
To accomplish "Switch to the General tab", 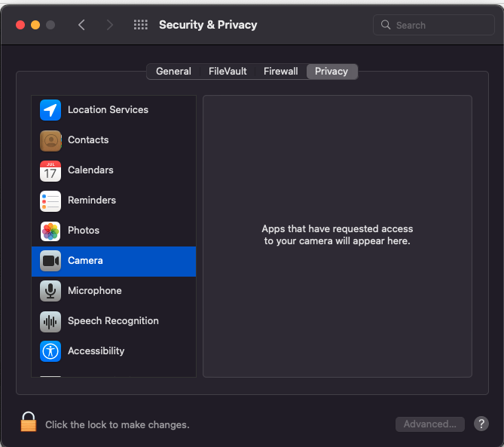I will pyautogui.click(x=173, y=71).
